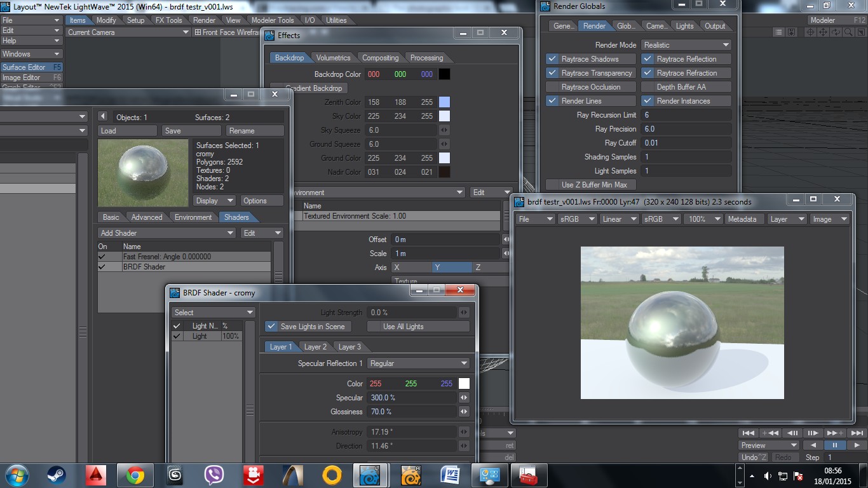Open Specular Reflection 1 type dropdown

pyautogui.click(x=418, y=363)
